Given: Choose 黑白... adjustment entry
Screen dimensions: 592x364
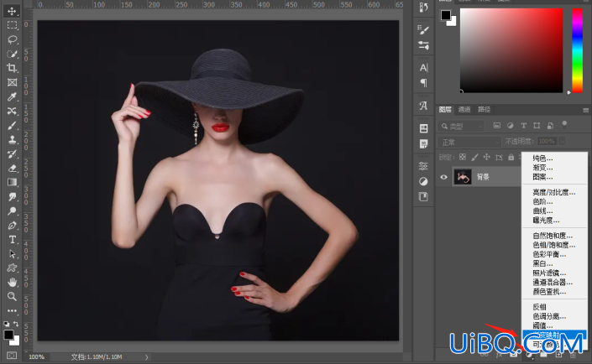Looking at the screenshot, I should [x=542, y=263].
